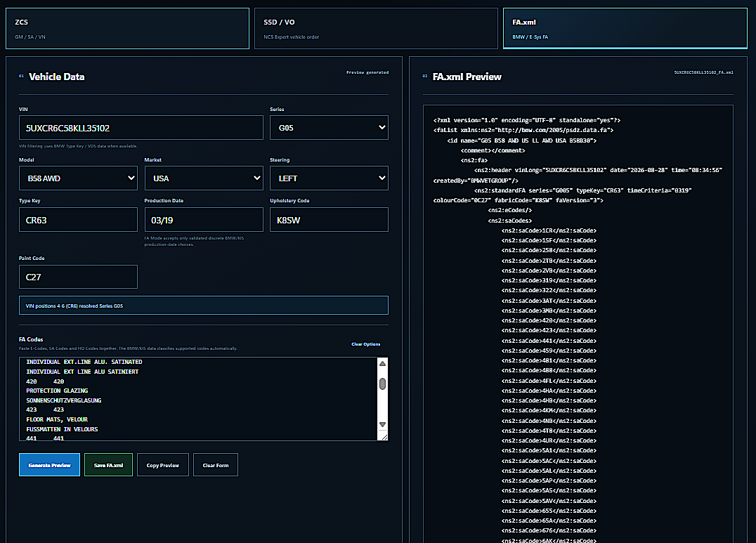Click the FA.xml file name label
This screenshot has height=543, width=756.
(x=703, y=72)
